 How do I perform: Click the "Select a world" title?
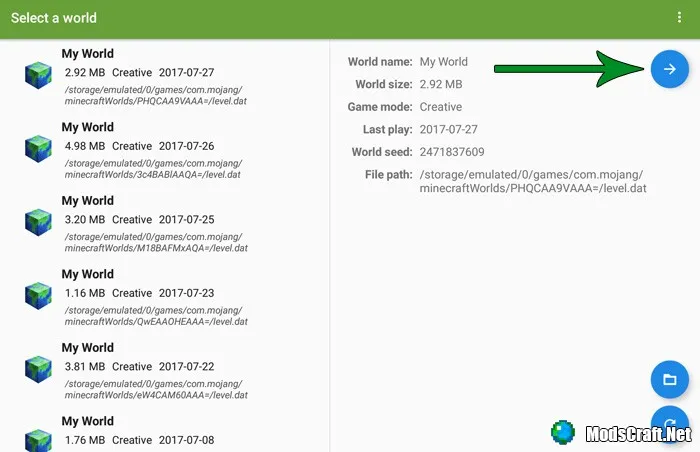point(55,18)
